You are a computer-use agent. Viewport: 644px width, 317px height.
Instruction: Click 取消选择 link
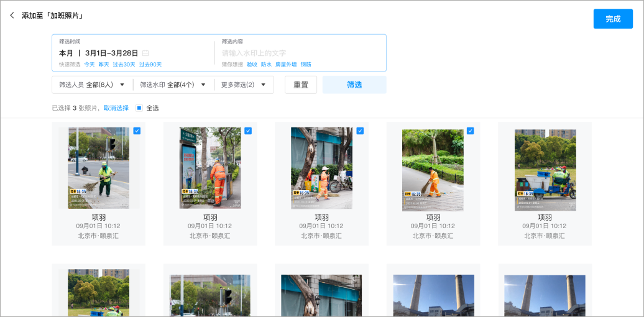pyautogui.click(x=116, y=108)
